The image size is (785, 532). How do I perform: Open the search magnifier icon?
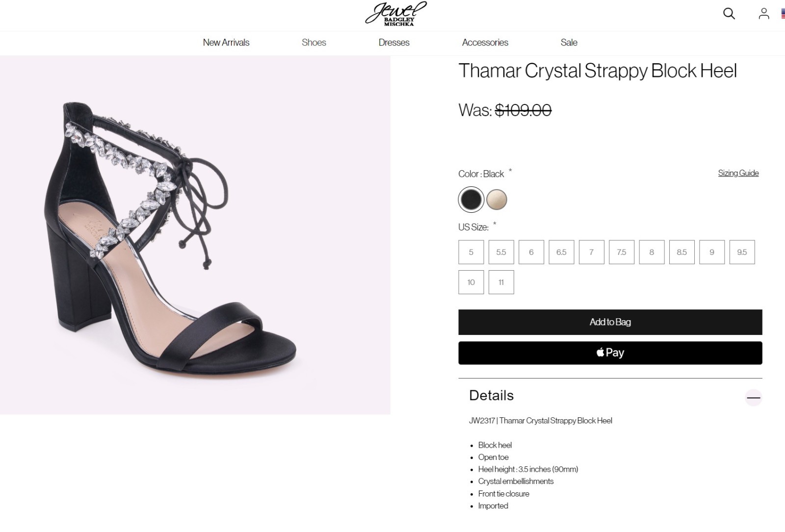(x=729, y=14)
